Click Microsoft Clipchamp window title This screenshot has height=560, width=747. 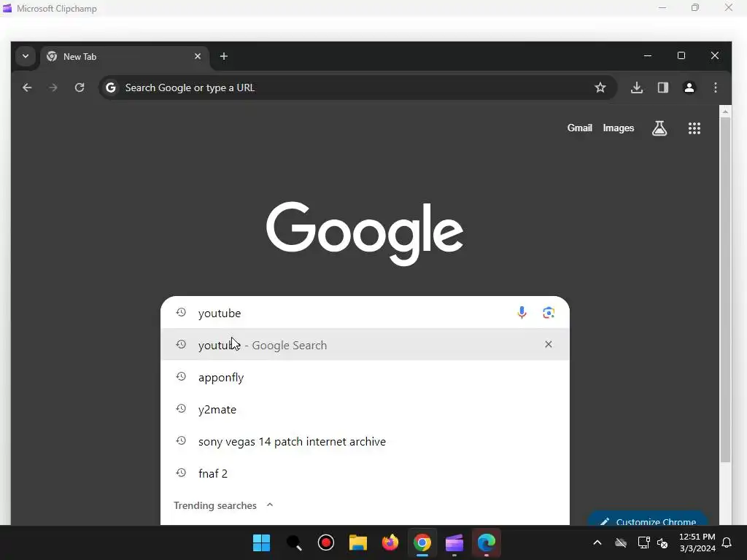coord(57,9)
